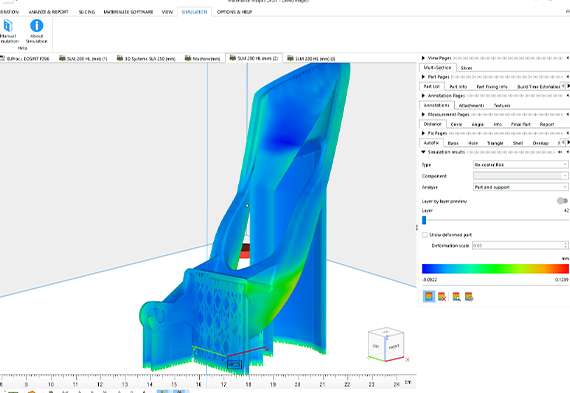This screenshot has height=393, width=570.
Task: Open the Analyze Part and support dropdown
Action: (x=520, y=187)
